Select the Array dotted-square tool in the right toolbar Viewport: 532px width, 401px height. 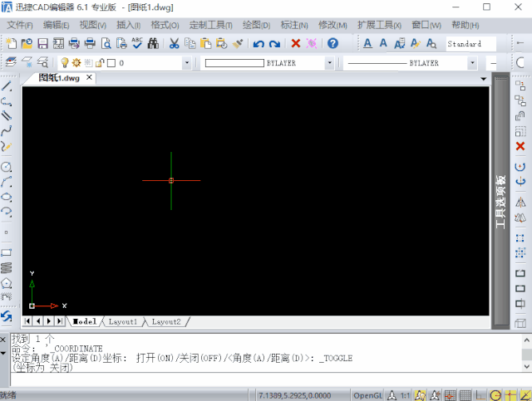tap(520, 238)
